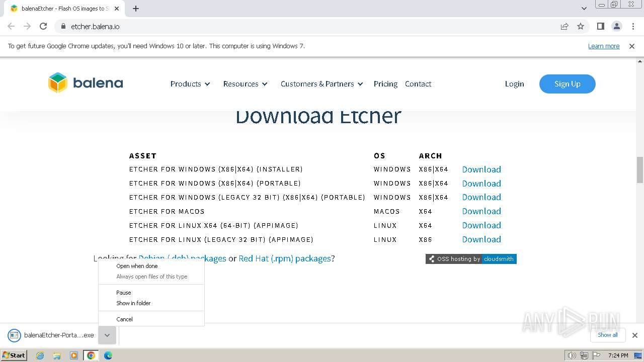Open Action Center flag icon
The image size is (644, 362).
(596, 355)
